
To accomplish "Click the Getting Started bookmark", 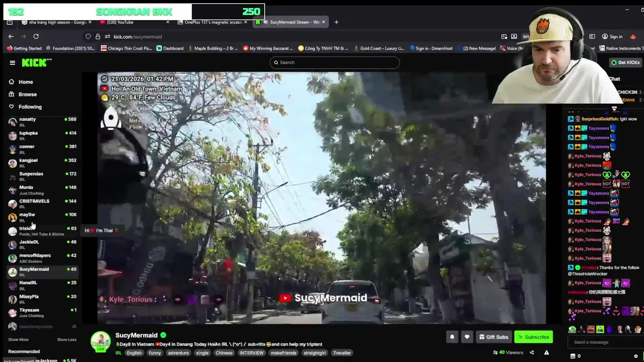I will pyautogui.click(x=24, y=48).
